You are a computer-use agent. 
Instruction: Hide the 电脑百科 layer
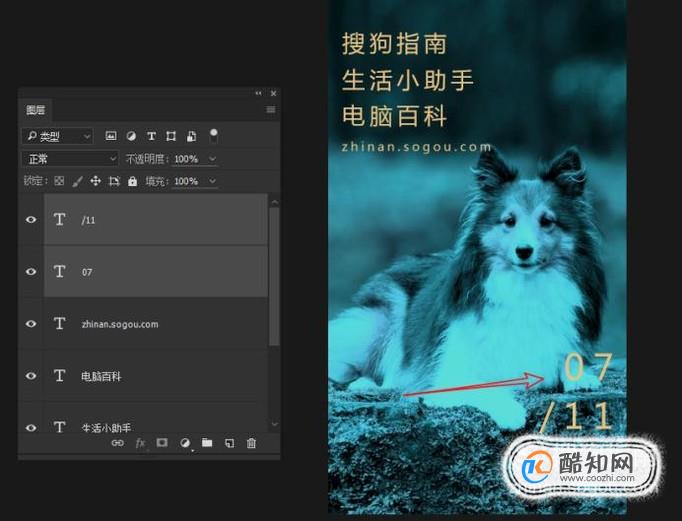31,375
